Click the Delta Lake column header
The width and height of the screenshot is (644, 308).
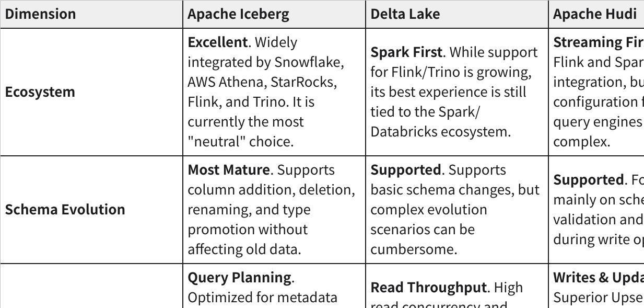point(405,14)
